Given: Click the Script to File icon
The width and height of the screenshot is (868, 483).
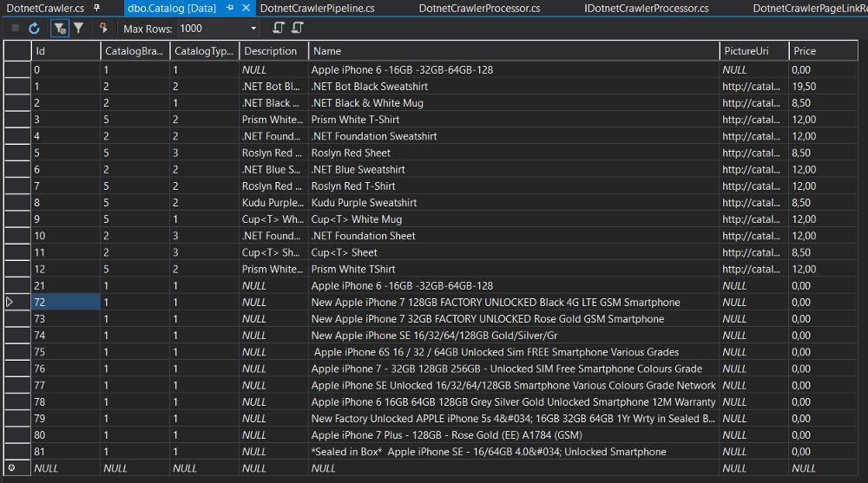Looking at the screenshot, I should [x=298, y=28].
